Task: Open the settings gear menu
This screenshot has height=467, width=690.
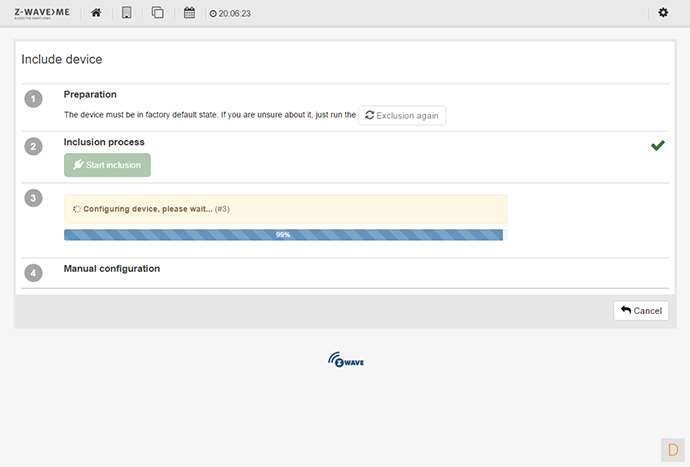Action: [x=663, y=12]
